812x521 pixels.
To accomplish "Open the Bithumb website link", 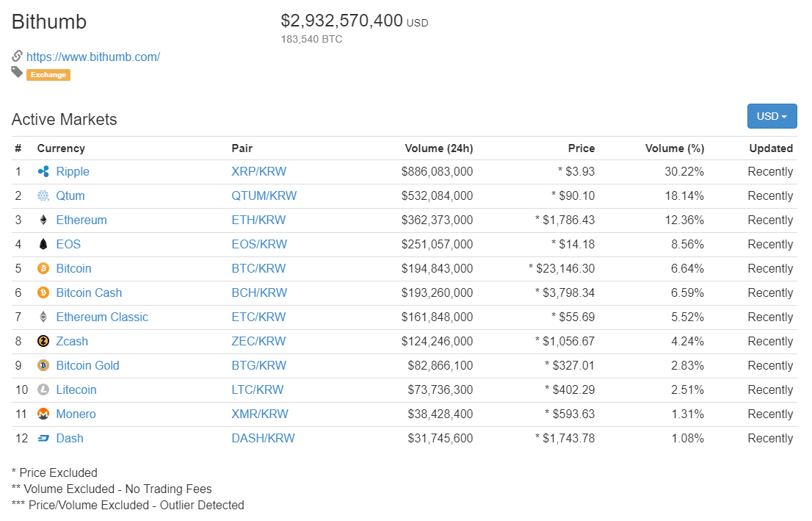I will point(93,57).
